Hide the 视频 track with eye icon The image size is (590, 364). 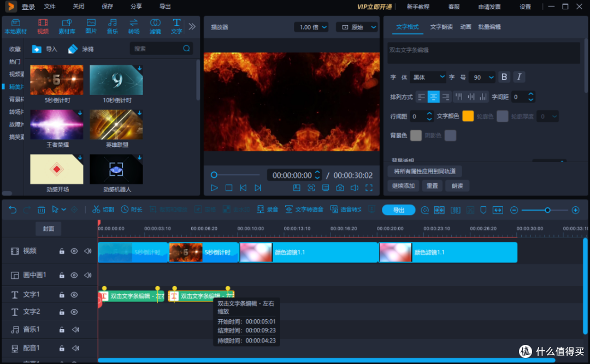pos(74,251)
